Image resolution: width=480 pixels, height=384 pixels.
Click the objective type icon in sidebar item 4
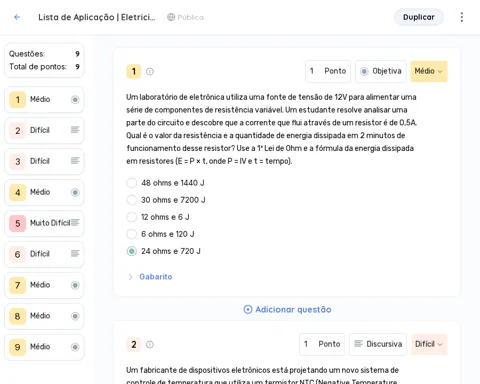[x=75, y=192]
